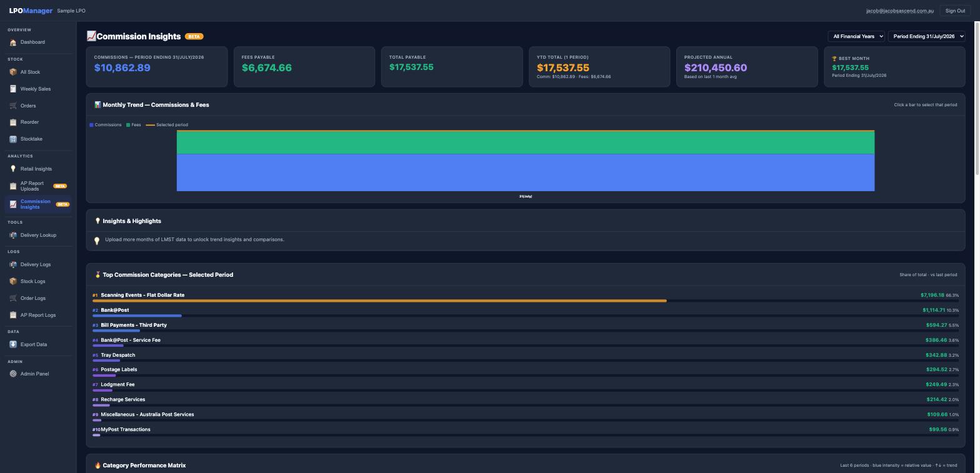The width and height of the screenshot is (980, 473).
Task: Click the Order Logs cart icon
Action: [13, 298]
